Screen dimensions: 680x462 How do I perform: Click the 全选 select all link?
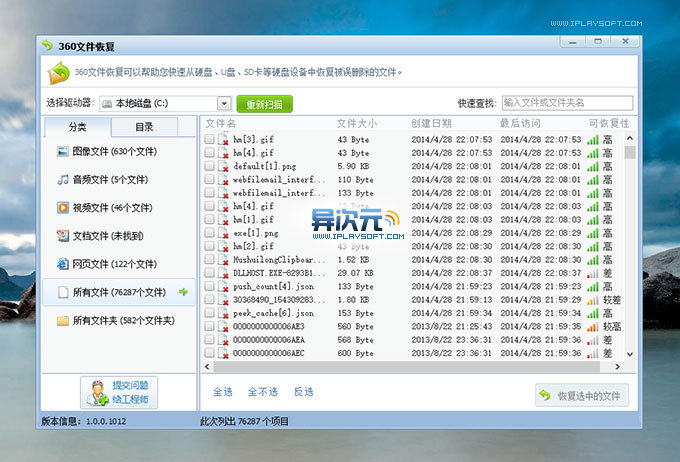223,392
